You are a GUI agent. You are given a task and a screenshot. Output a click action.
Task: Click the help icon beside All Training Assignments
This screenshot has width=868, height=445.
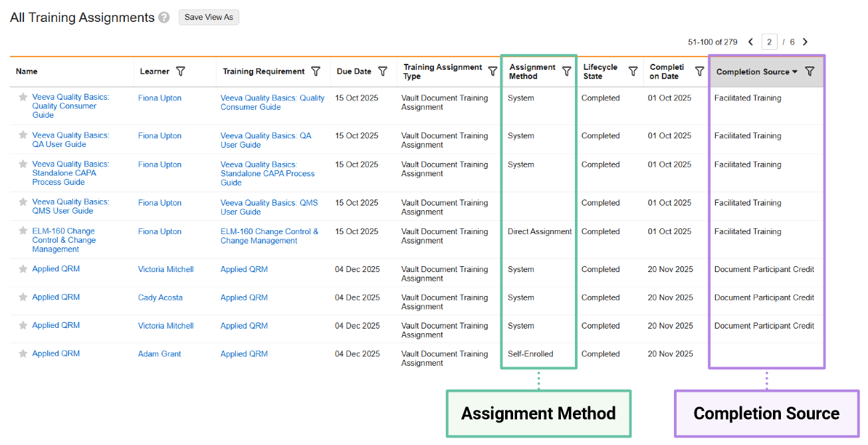163,17
